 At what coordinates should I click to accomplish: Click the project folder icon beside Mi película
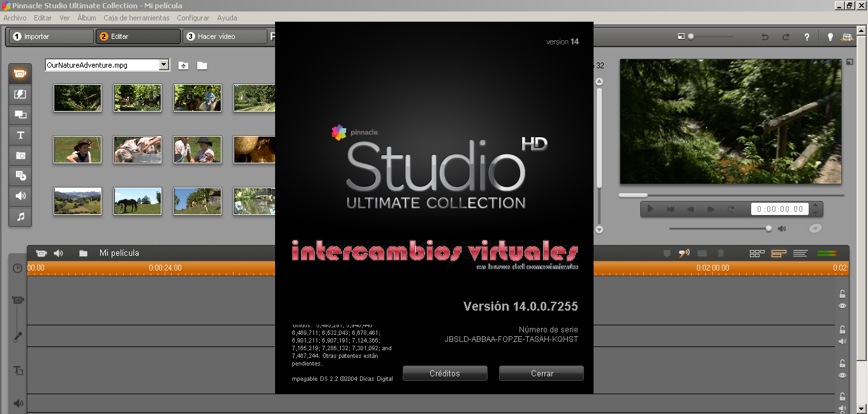click(84, 253)
